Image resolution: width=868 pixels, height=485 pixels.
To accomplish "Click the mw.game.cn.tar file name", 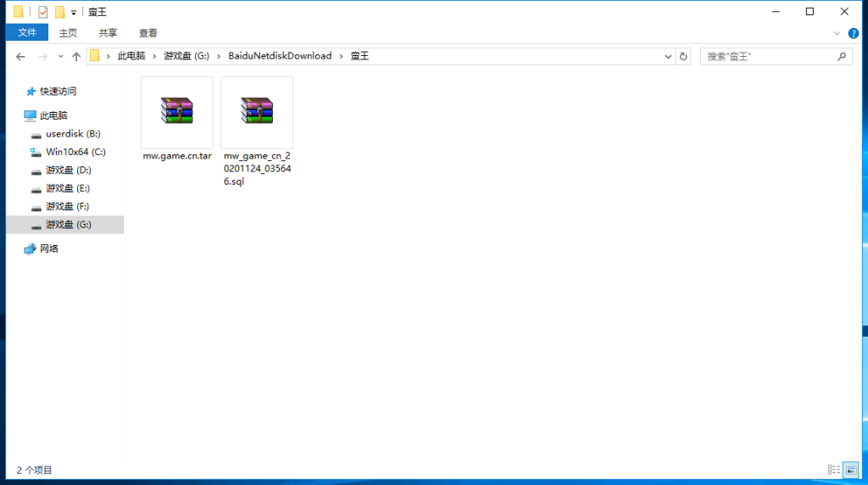I will pyautogui.click(x=177, y=156).
